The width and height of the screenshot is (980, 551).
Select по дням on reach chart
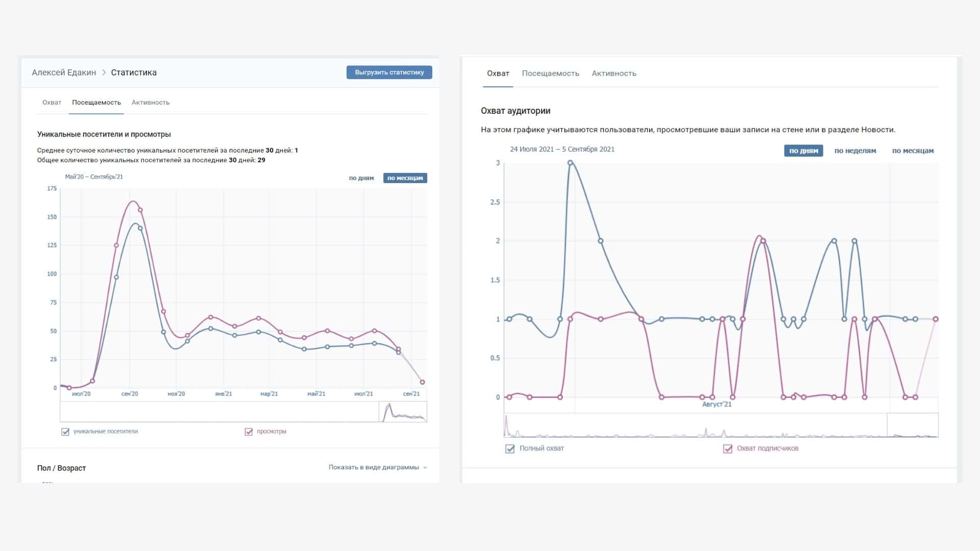(x=803, y=151)
